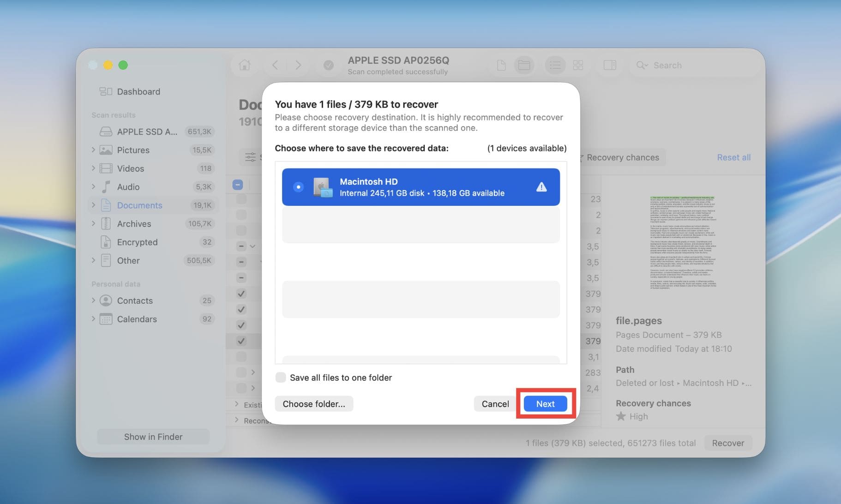Screen dimensions: 841x504
Task: Select APPLE SSD scan result in sidebar
Action: click(152, 132)
